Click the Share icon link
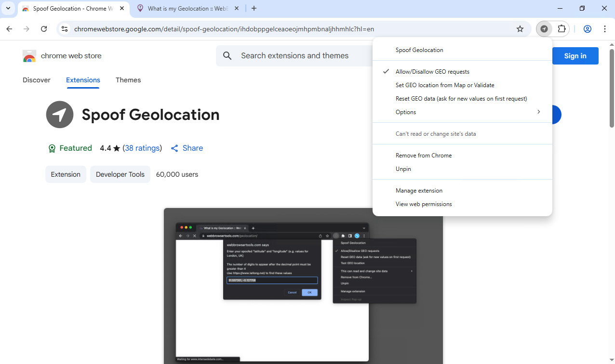The image size is (615, 364). click(x=187, y=148)
